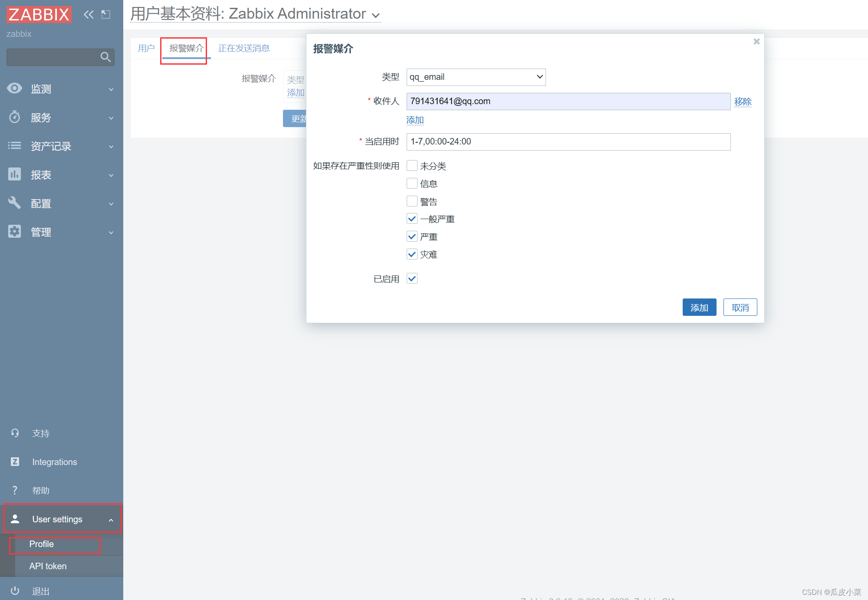The height and width of the screenshot is (600, 868).
Task: Open the page title dropdown arrow
Action: click(x=376, y=16)
